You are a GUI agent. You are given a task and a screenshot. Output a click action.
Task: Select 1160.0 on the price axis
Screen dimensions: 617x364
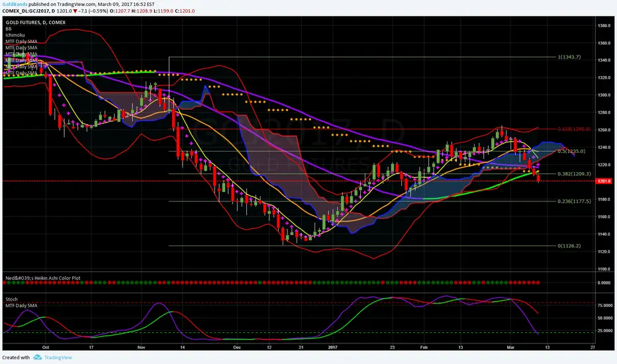604,217
